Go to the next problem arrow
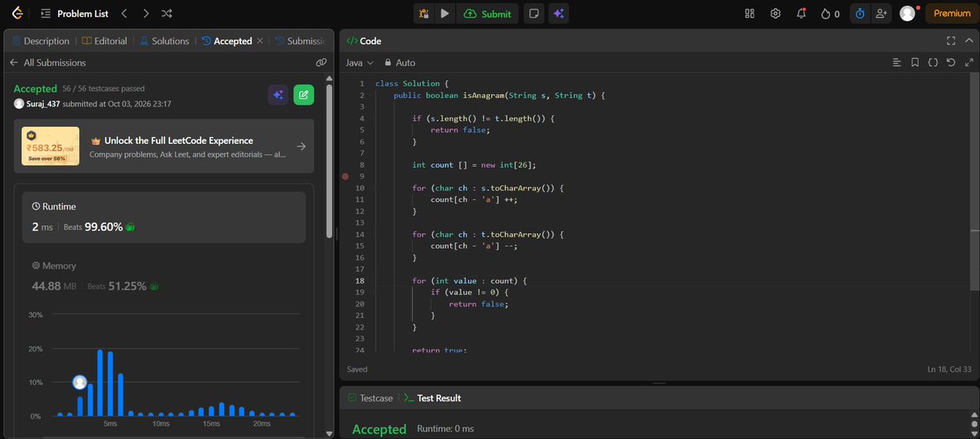Viewport: 980px width, 439px height. click(x=145, y=13)
